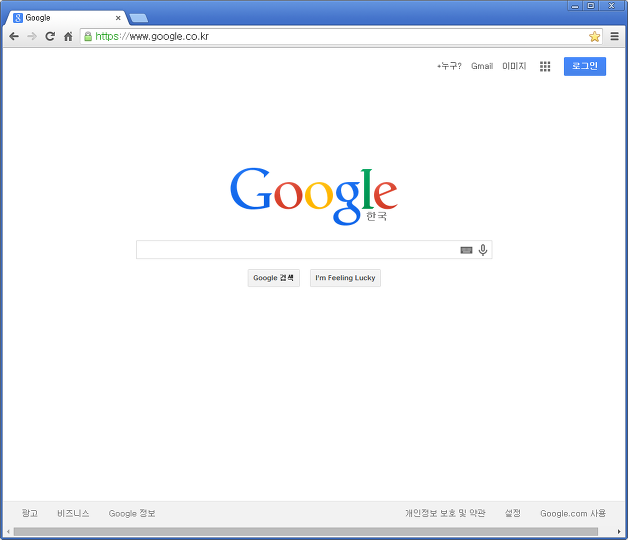Open the 비즈니스 footer link
Image resolution: width=628 pixels, height=540 pixels.
point(73,513)
